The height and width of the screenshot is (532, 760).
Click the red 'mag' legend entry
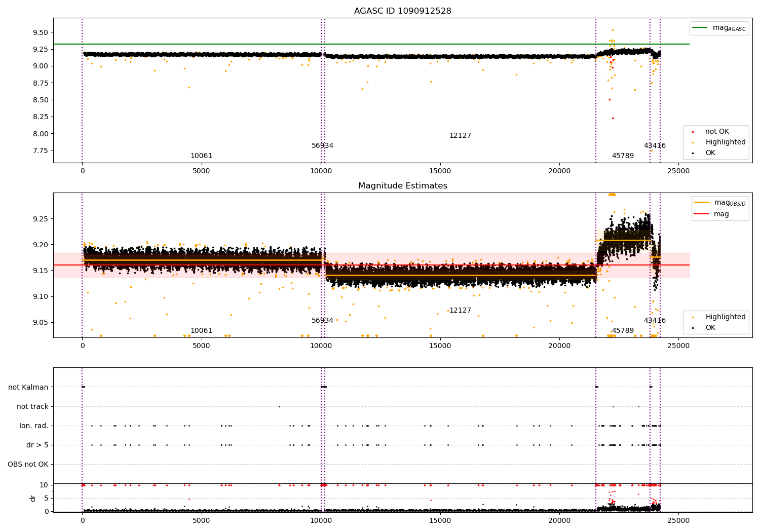click(x=711, y=214)
